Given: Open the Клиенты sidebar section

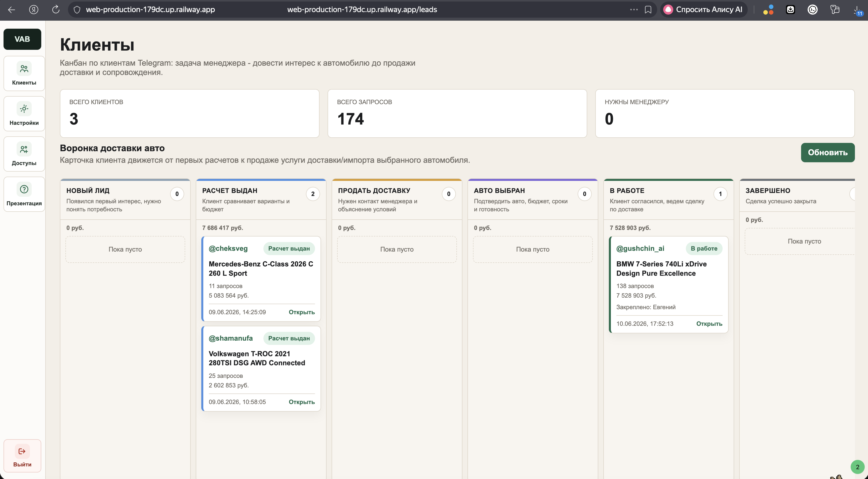Looking at the screenshot, I should [24, 73].
